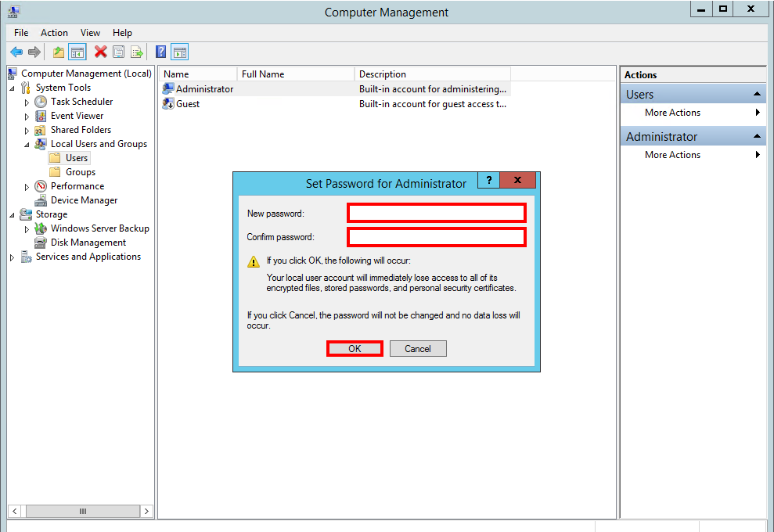Image resolution: width=774 pixels, height=532 pixels.
Task: Expand the Task Scheduler node
Action: coord(27,102)
